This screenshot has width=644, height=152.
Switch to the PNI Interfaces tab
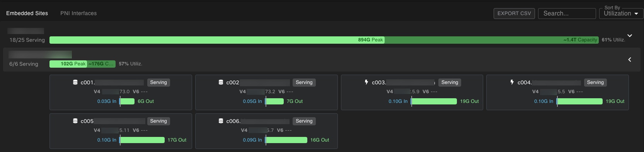coord(78,13)
